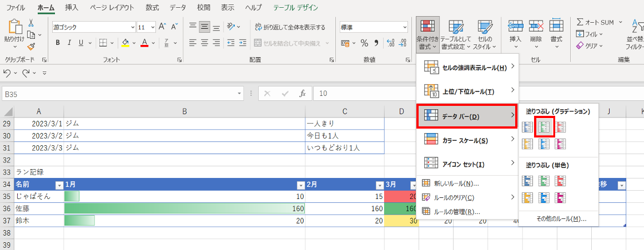The image size is (644, 250).
Task: Click the accounting number format icon
Action: tap(345, 43)
